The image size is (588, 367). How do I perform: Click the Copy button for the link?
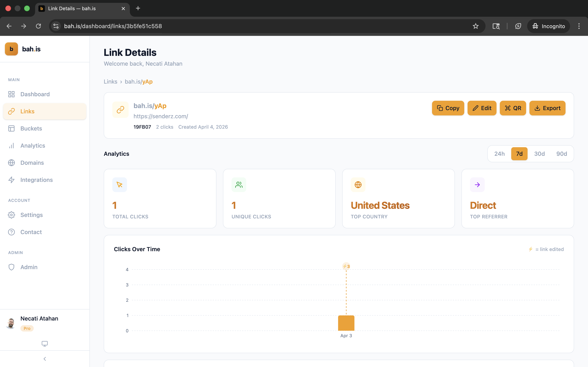pos(448,108)
